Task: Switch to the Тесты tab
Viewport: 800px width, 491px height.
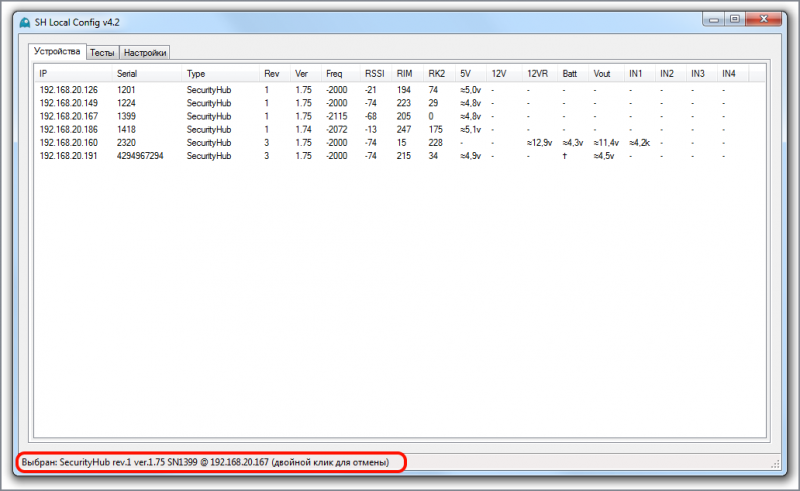Action: click(x=102, y=53)
